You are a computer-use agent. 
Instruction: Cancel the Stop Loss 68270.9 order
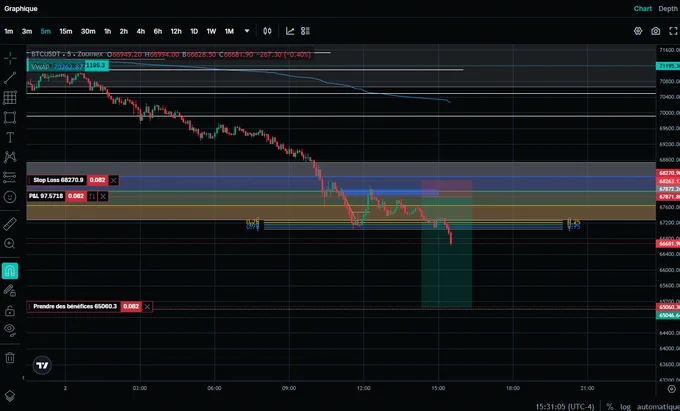114,180
